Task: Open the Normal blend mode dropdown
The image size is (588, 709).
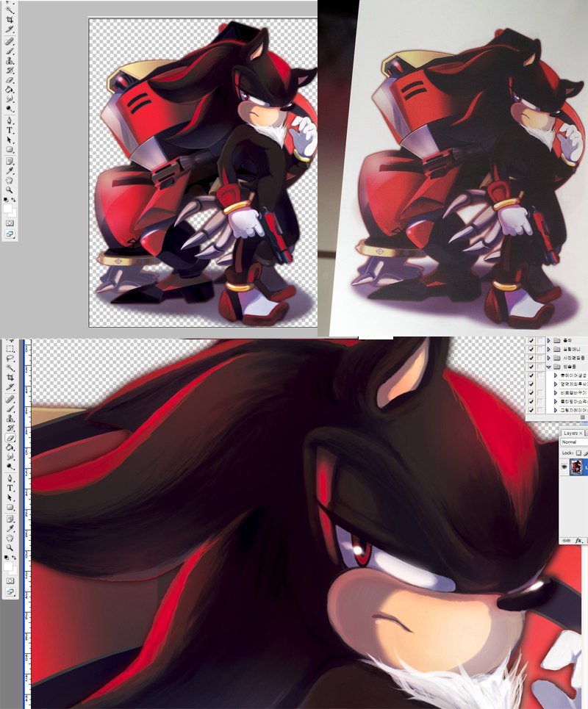Action: pyautogui.click(x=575, y=442)
